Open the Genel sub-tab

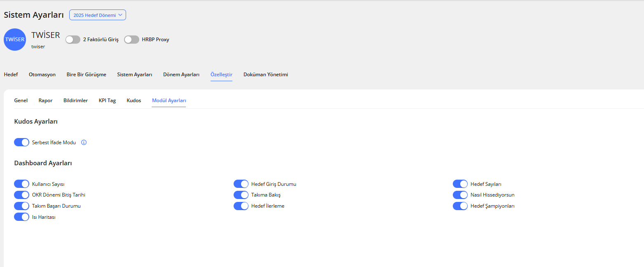[21, 101]
